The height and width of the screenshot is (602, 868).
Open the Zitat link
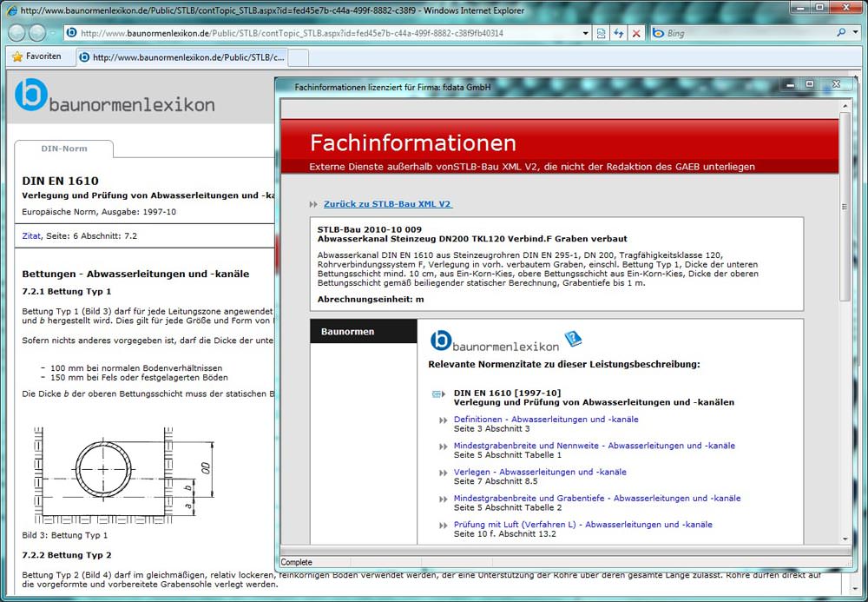tap(31, 236)
